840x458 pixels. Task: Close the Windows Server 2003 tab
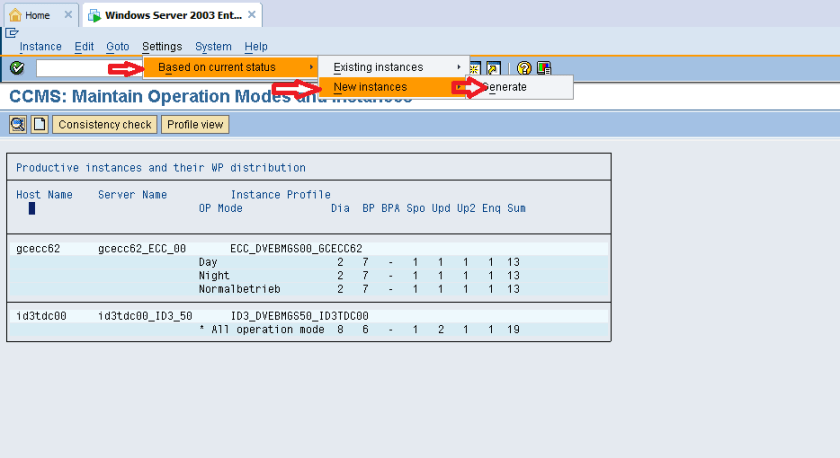[252, 15]
